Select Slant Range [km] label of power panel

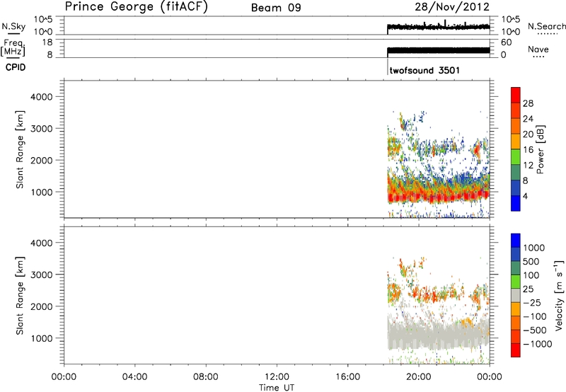click(20, 149)
